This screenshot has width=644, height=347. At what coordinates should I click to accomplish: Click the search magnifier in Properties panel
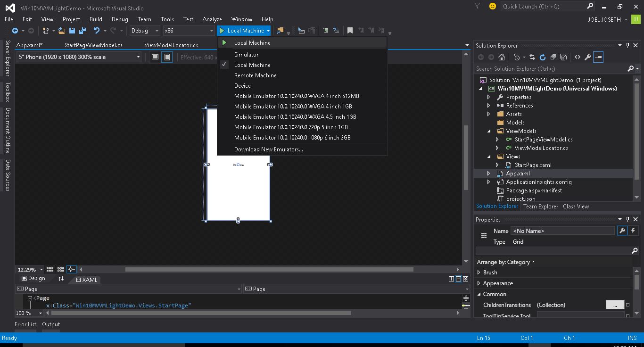[635, 251]
